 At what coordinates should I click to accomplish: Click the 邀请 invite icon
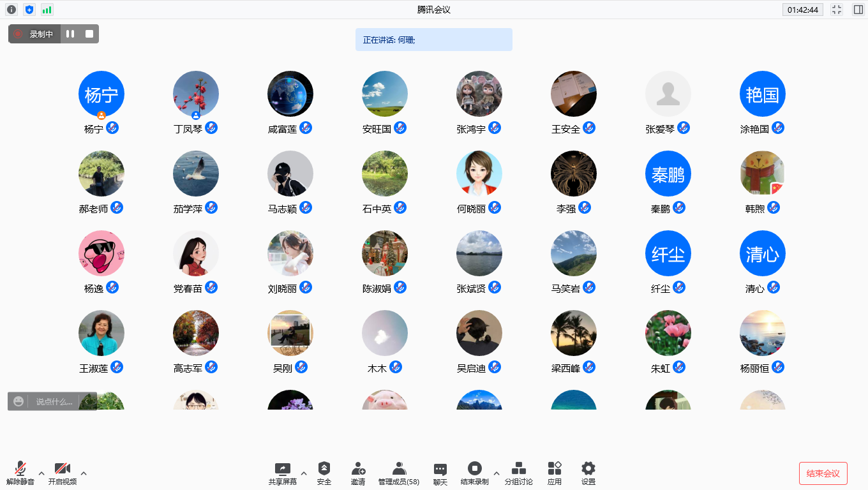click(358, 469)
